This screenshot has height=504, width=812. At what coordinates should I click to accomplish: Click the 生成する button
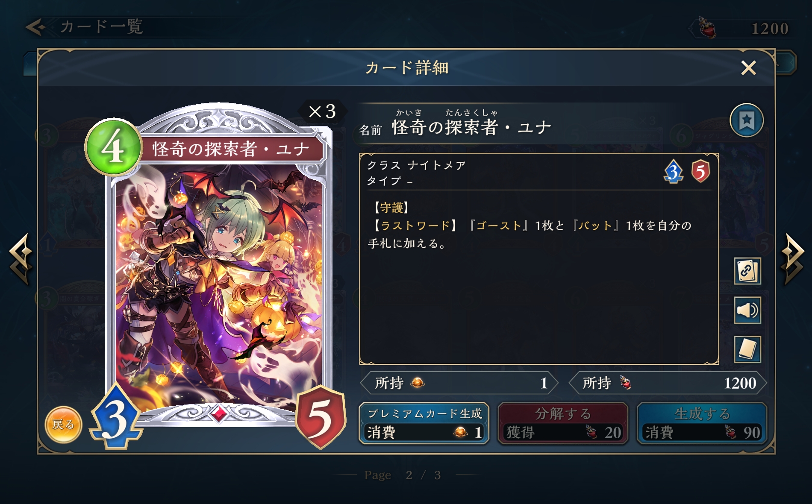[702, 423]
